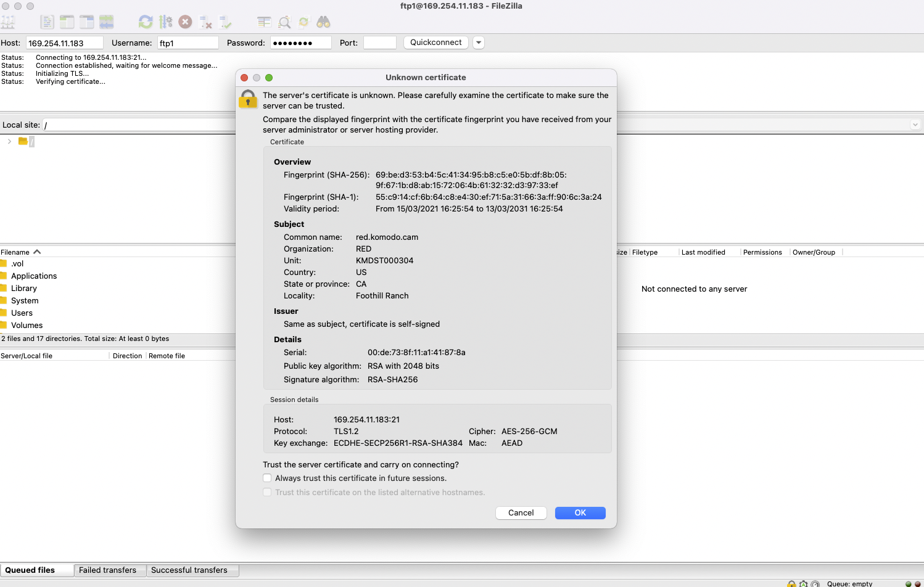Viewport: 924px width, 587px height.
Task: Tick 'Trust this certificate on the listed alternative hostnames'
Action: click(267, 492)
